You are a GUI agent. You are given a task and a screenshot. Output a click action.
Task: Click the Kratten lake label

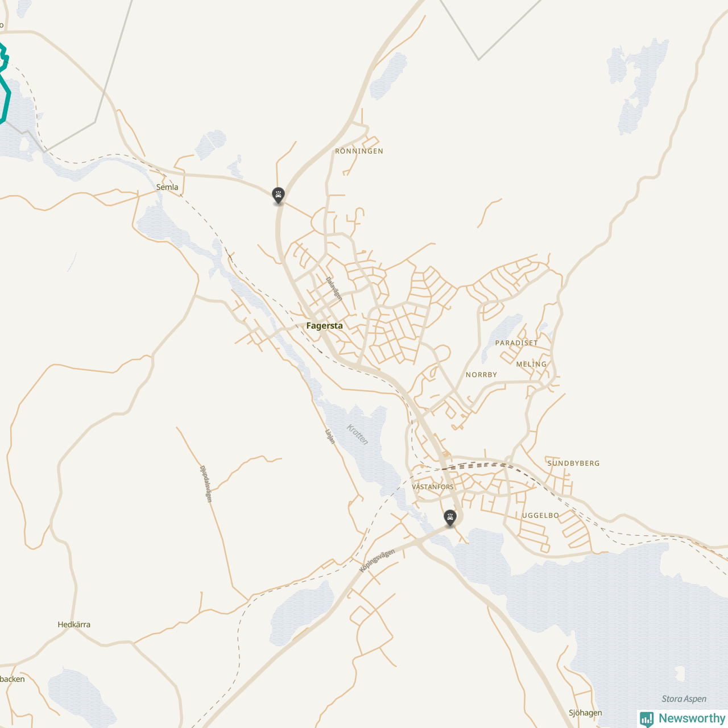(x=358, y=435)
